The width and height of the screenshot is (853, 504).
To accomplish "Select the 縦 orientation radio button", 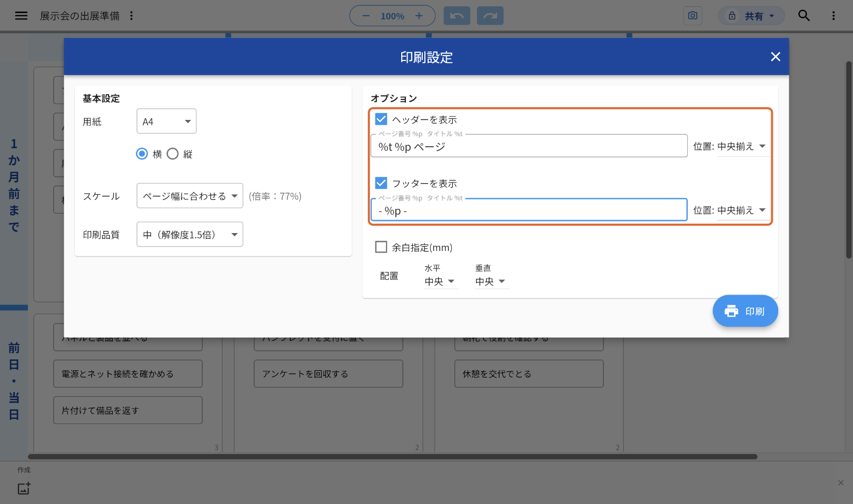I will coord(173,154).
